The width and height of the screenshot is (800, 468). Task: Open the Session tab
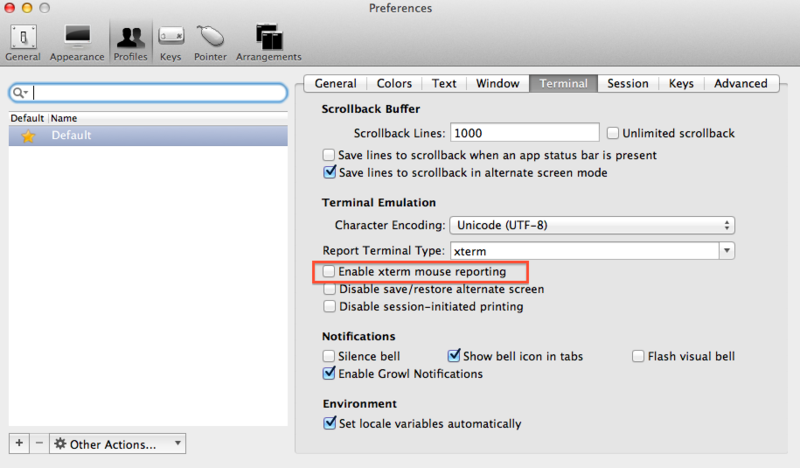[627, 84]
